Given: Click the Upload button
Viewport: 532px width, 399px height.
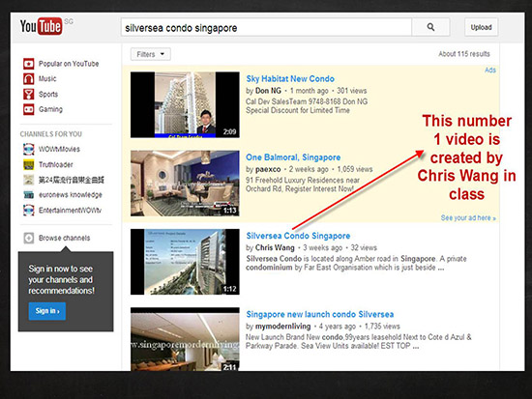Looking at the screenshot, I should [x=481, y=27].
